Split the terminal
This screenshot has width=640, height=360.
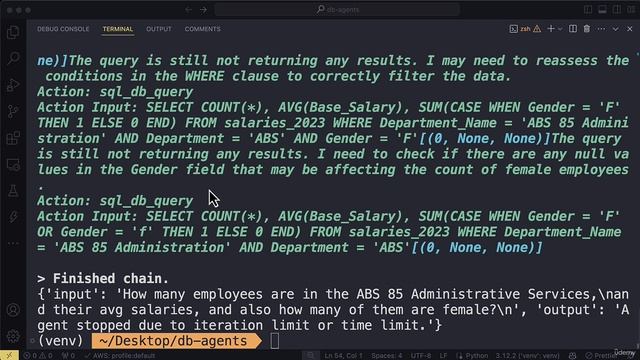pos(573,29)
